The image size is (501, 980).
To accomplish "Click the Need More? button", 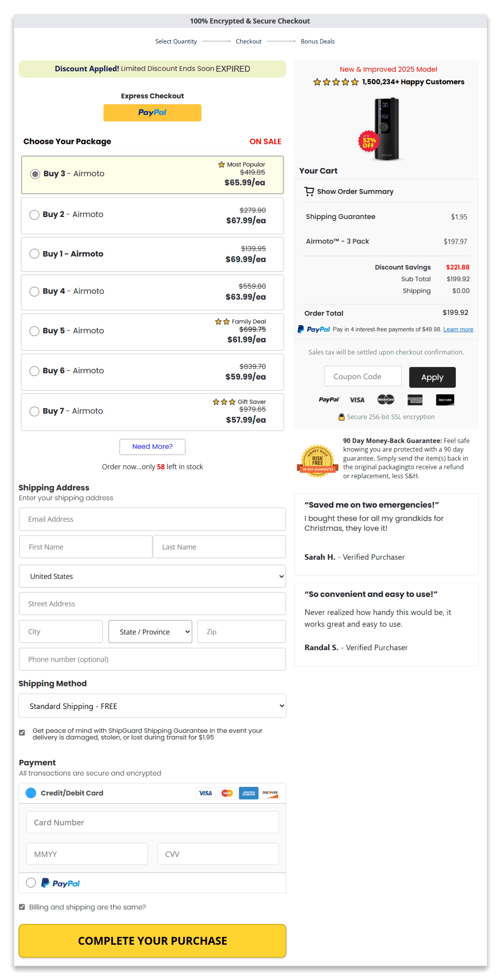I will (152, 447).
